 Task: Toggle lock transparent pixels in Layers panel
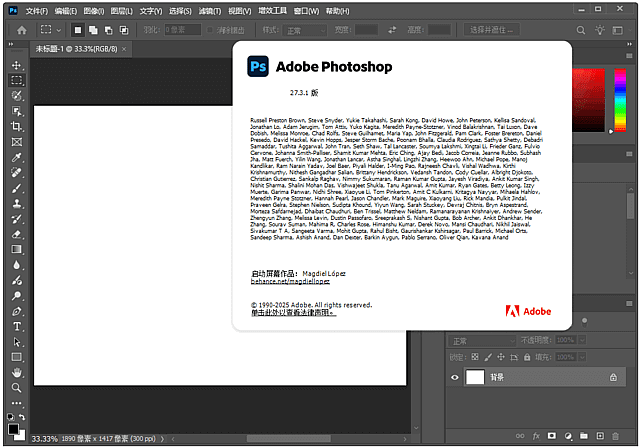(x=475, y=357)
